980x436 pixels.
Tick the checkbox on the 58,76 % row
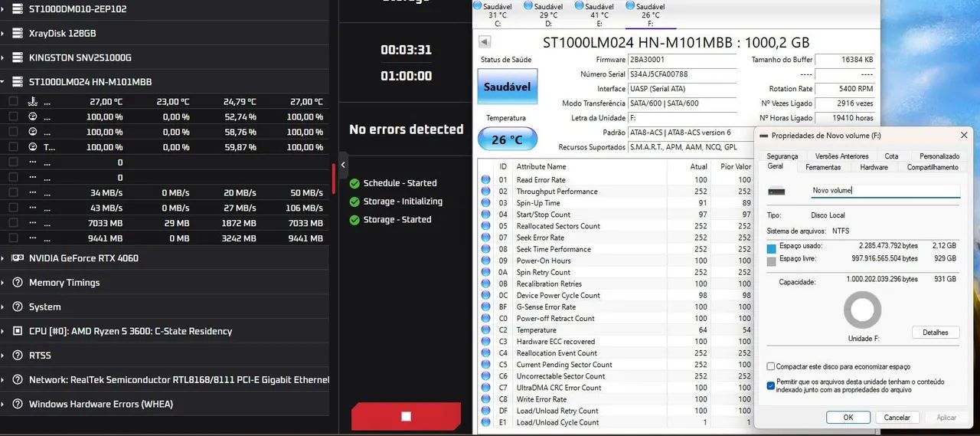(x=13, y=132)
